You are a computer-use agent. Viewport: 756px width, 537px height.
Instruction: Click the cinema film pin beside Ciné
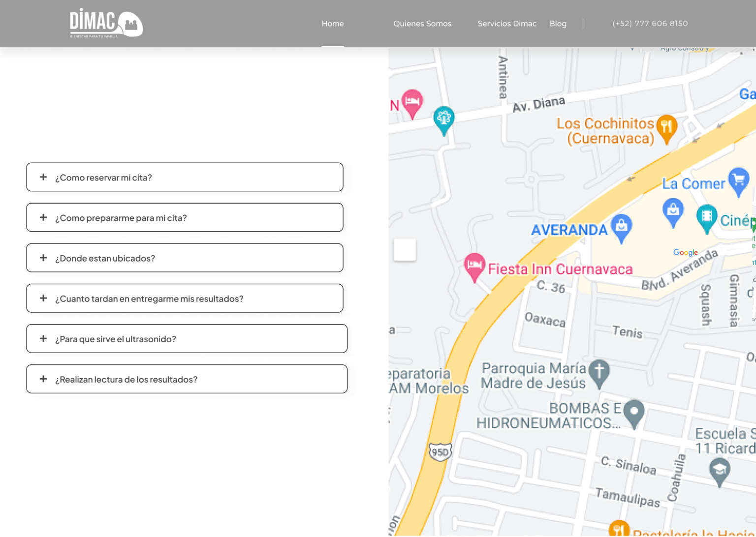pos(707,218)
